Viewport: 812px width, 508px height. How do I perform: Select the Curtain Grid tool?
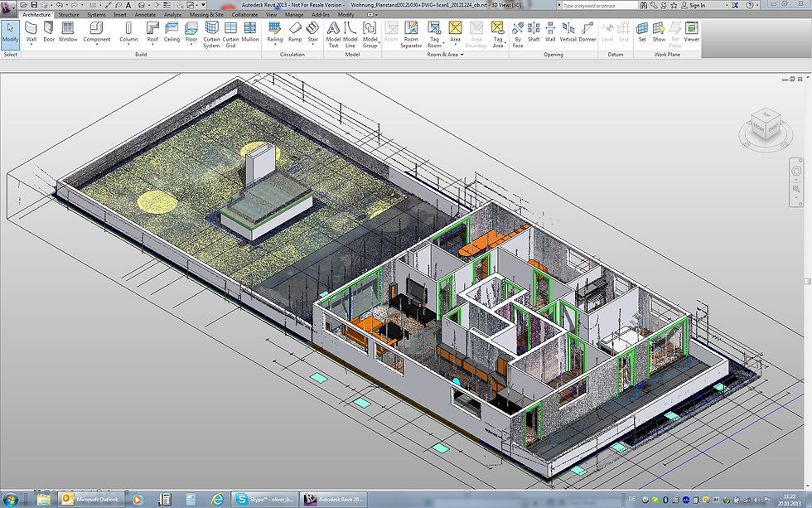(x=230, y=35)
